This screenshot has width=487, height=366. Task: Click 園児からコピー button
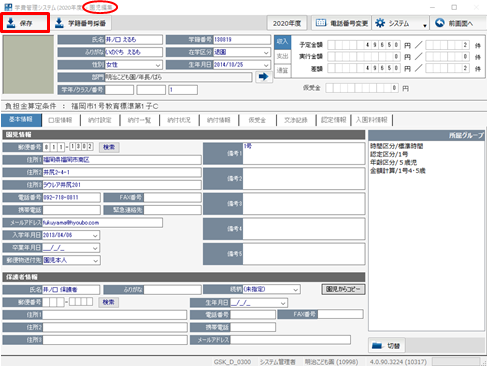tap(343, 289)
